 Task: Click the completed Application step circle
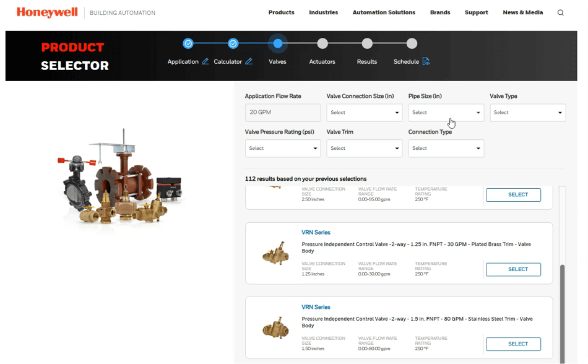pyautogui.click(x=188, y=43)
